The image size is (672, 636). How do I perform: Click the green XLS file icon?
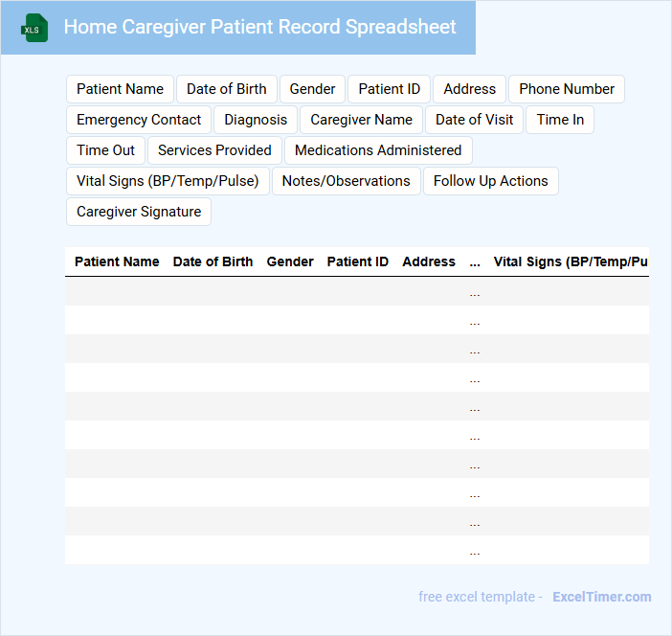pyautogui.click(x=34, y=28)
